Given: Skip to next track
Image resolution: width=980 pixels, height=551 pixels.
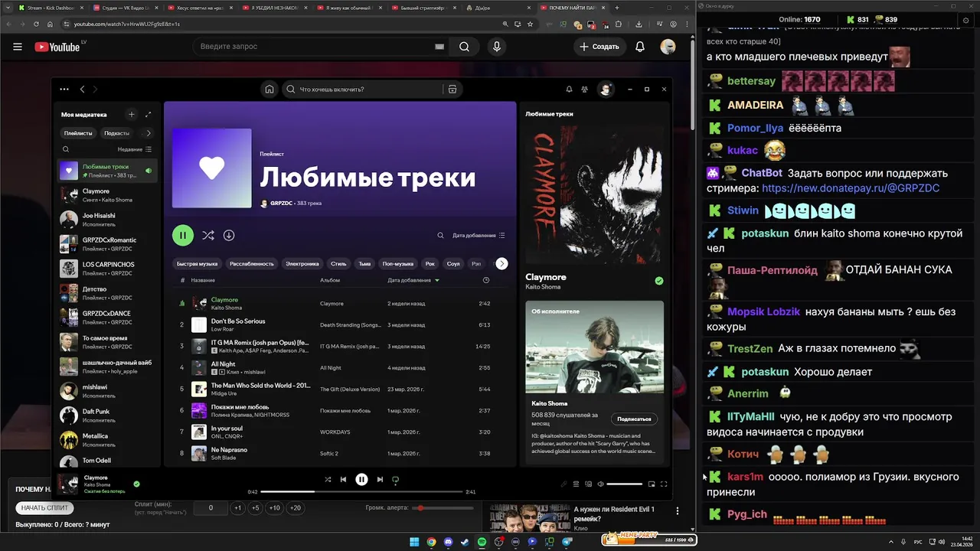Looking at the screenshot, I should pos(380,480).
